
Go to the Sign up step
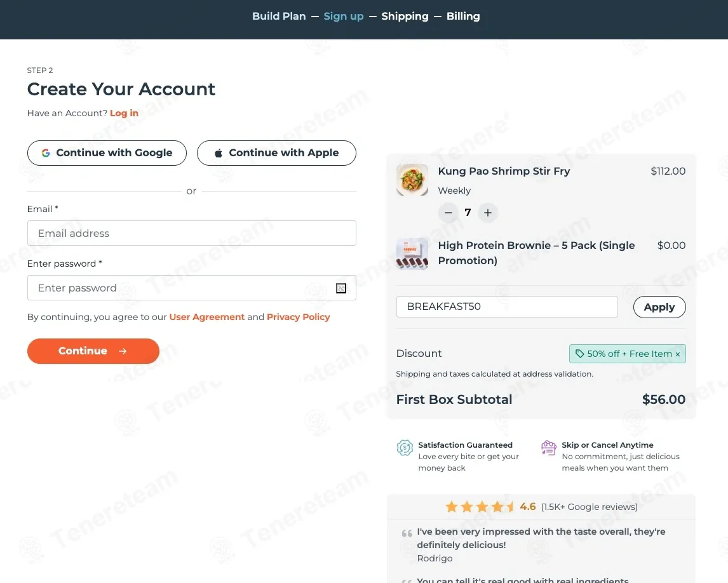point(344,17)
